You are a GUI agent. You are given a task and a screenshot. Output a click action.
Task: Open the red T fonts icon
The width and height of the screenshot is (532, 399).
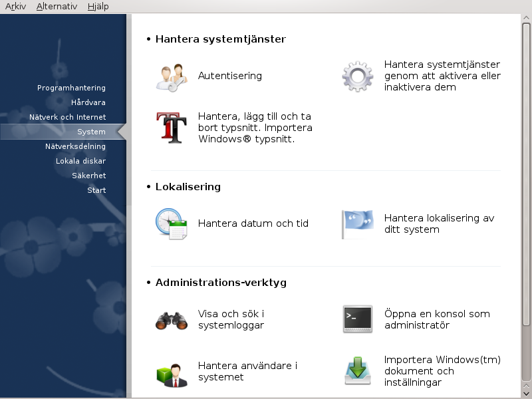point(172,128)
